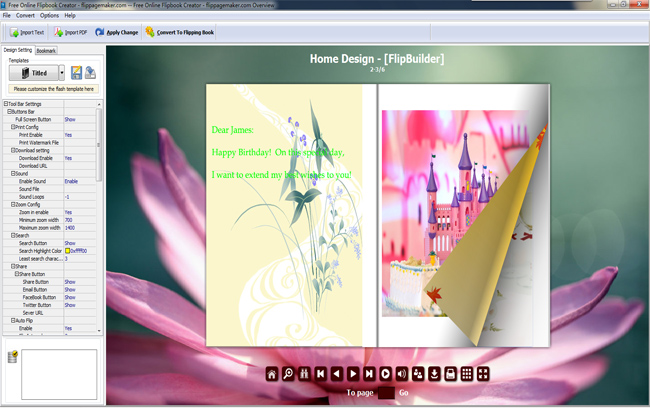Click the Show value for Email Button

pyautogui.click(x=70, y=290)
